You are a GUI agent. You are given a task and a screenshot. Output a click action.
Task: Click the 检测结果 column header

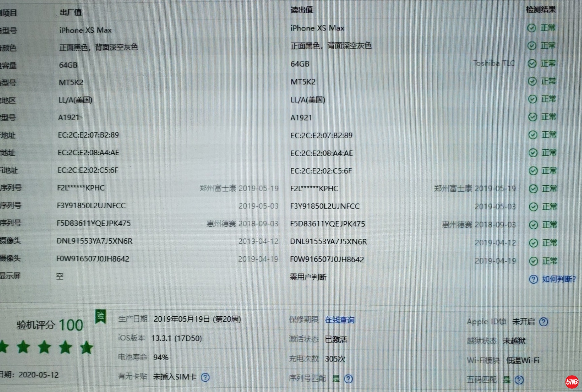[x=541, y=10]
